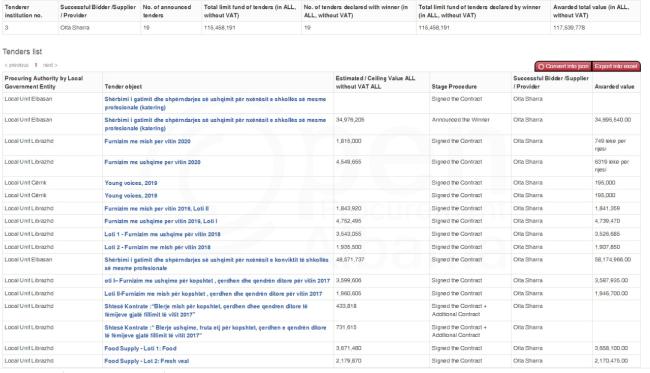
Task: Open Loti 2 - Furnizim me mish për vitin 2018
Action: coord(157,247)
